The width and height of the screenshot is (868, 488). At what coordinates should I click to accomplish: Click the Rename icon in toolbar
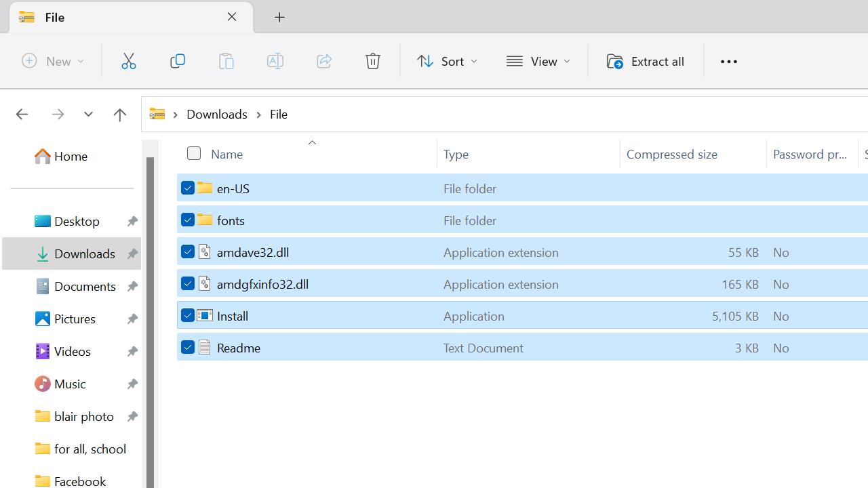tap(275, 61)
